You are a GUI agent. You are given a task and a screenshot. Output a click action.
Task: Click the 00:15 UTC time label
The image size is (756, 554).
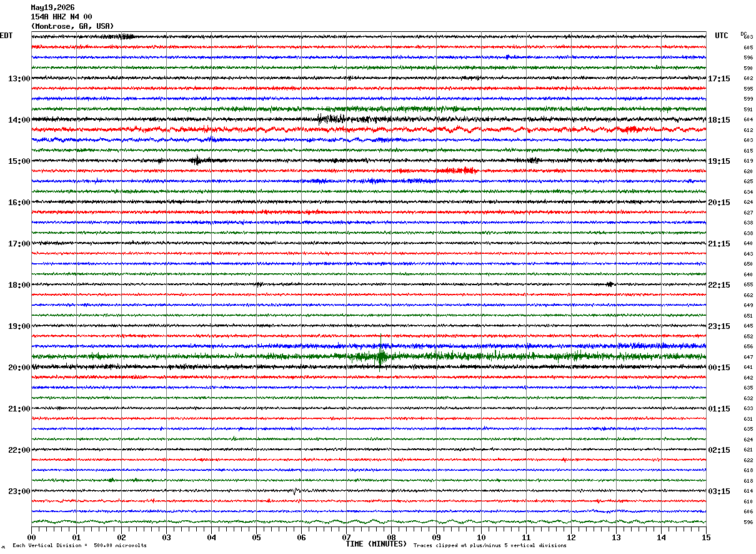[719, 368]
